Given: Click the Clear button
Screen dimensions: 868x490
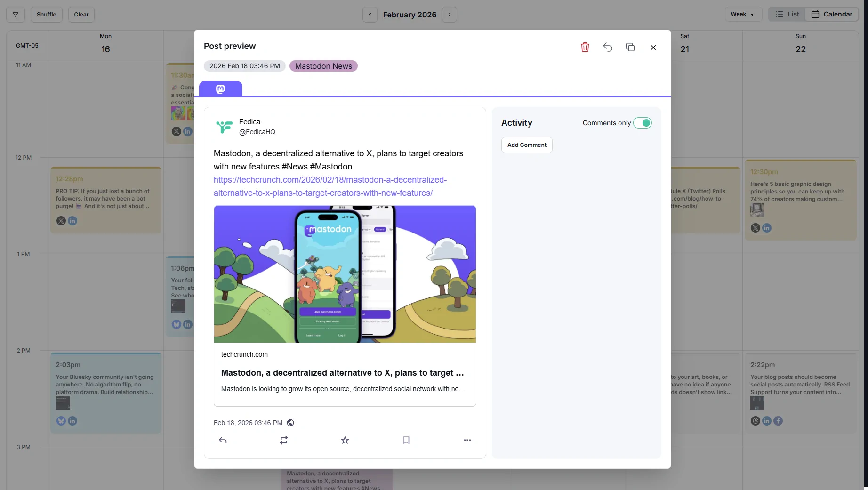Looking at the screenshot, I should (x=81, y=15).
